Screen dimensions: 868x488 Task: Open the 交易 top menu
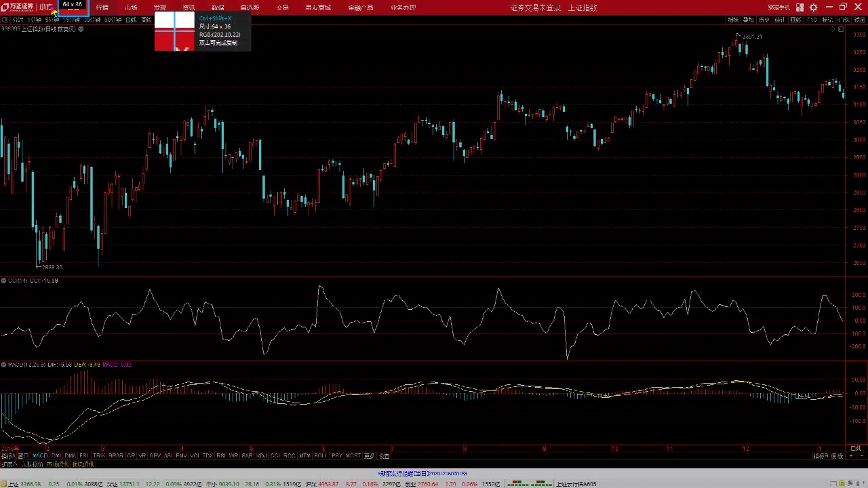[x=283, y=7]
